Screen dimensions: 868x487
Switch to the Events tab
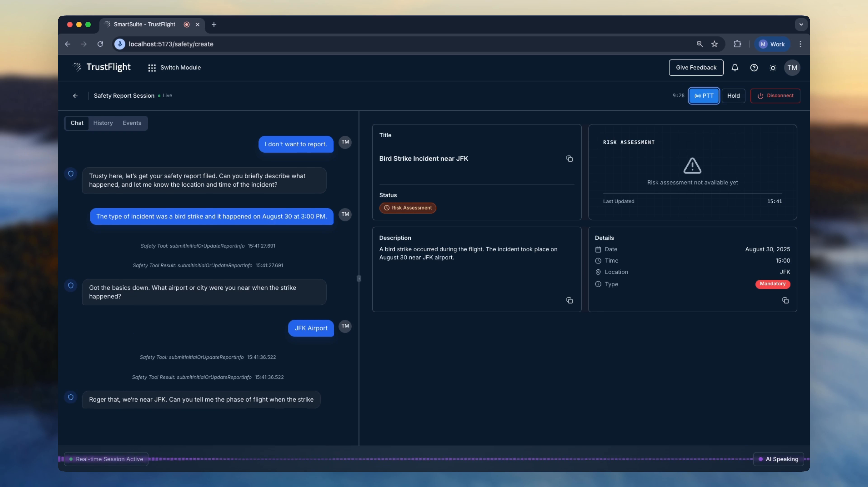132,123
